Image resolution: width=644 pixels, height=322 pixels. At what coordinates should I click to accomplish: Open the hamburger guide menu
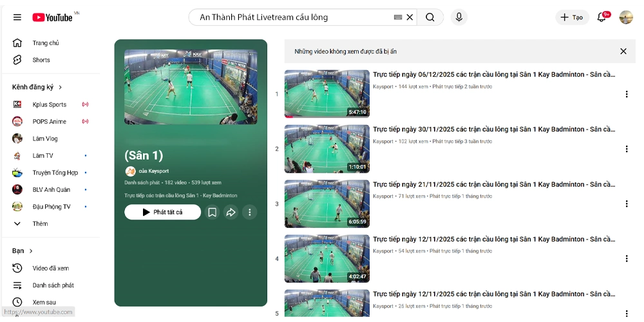(x=17, y=17)
